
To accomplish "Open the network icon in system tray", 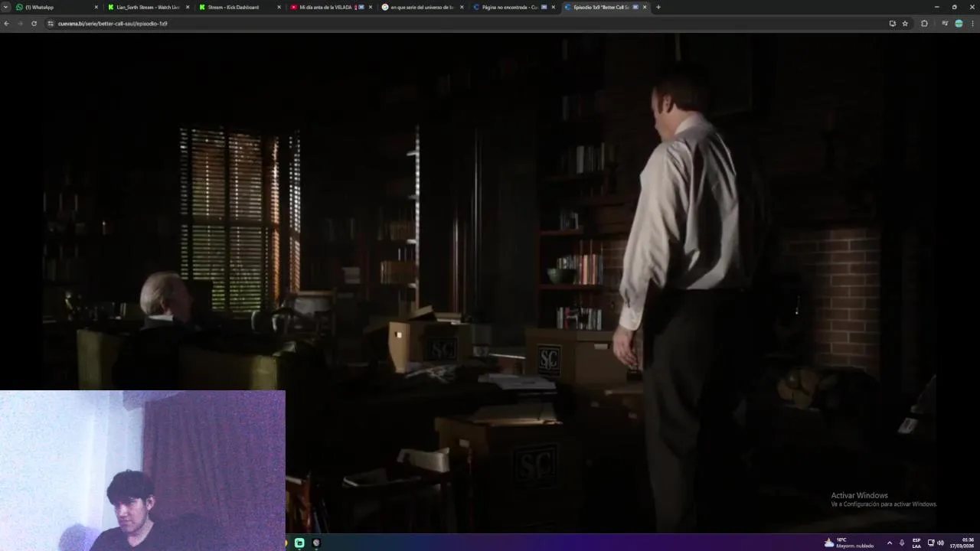I will click(x=931, y=543).
